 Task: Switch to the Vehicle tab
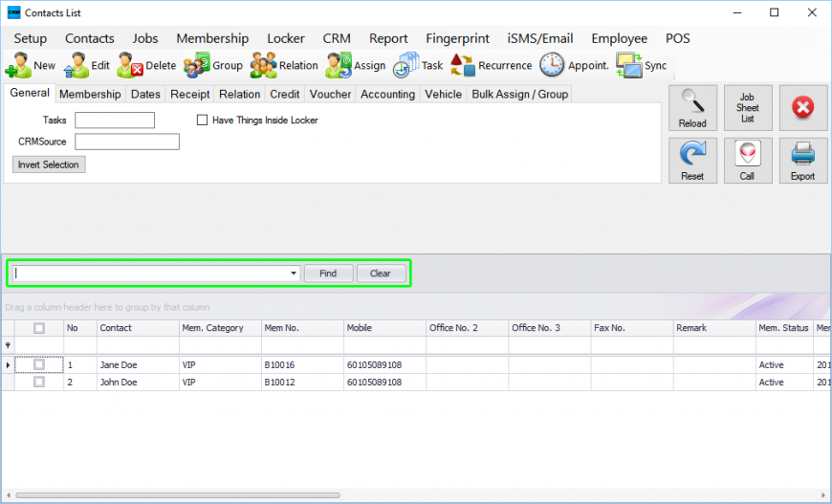click(x=443, y=95)
